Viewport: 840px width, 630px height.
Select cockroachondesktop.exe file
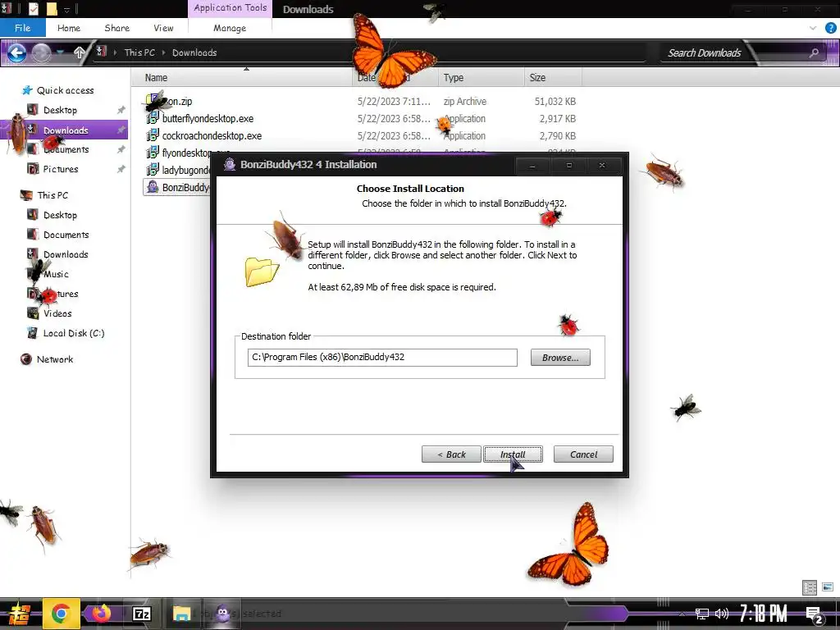tap(212, 135)
